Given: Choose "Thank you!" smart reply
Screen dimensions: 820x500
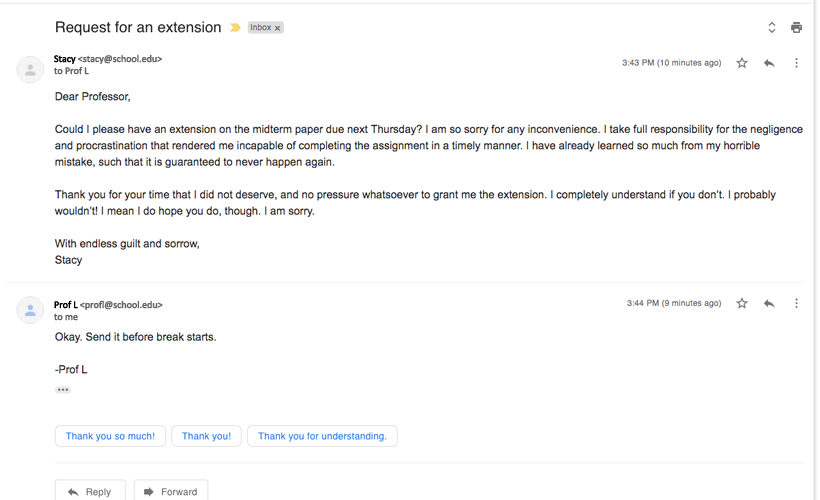Looking at the screenshot, I should pos(206,436).
